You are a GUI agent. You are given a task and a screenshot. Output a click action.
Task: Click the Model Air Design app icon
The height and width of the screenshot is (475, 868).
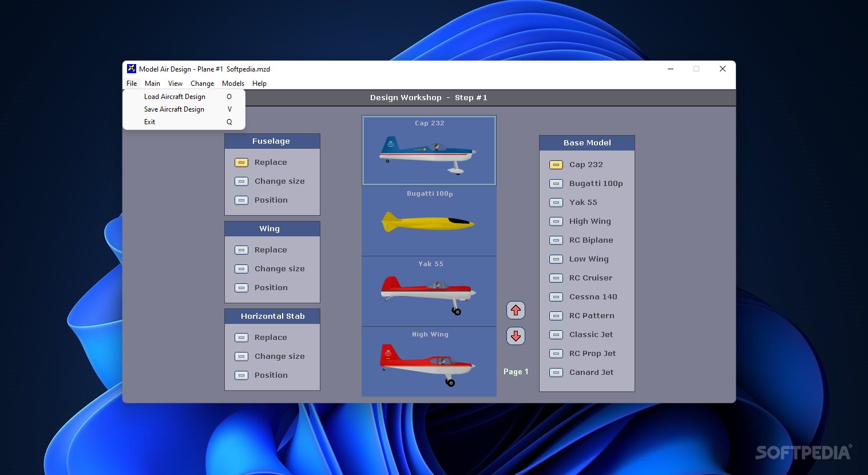132,69
